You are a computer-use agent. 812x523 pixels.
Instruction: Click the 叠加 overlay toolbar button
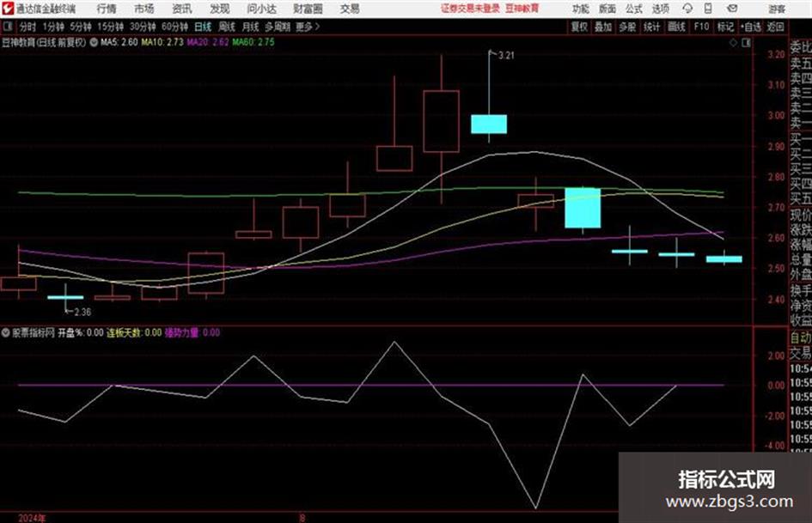point(603,27)
